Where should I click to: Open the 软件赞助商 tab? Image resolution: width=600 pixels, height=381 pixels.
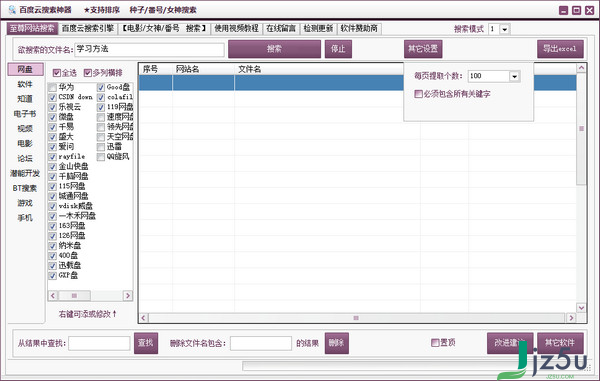tap(359, 28)
